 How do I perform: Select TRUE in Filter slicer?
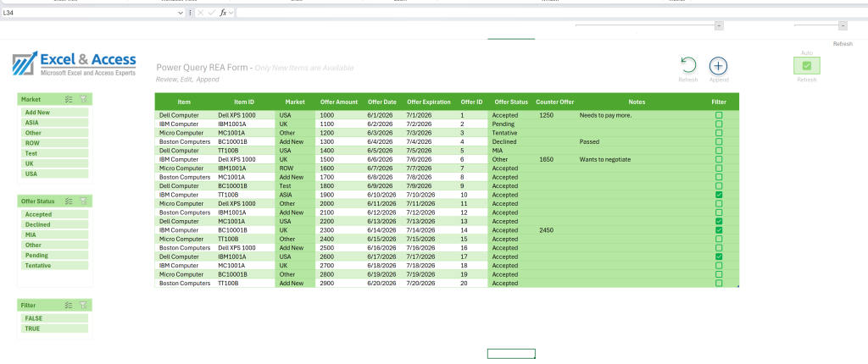pyautogui.click(x=55, y=328)
